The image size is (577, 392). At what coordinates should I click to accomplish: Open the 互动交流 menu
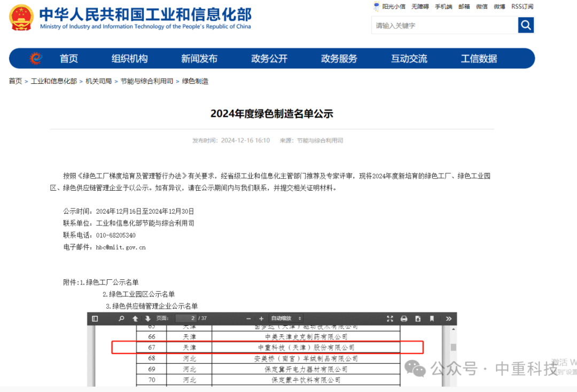click(409, 58)
